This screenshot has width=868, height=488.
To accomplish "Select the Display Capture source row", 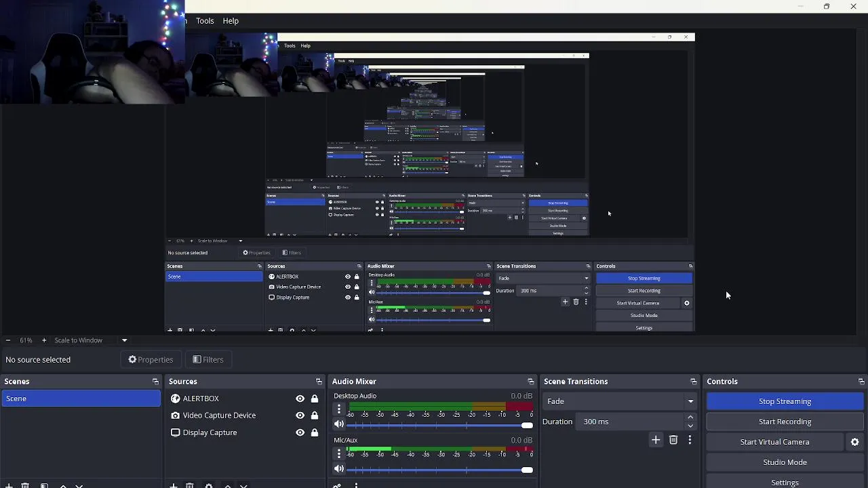I will point(245,432).
